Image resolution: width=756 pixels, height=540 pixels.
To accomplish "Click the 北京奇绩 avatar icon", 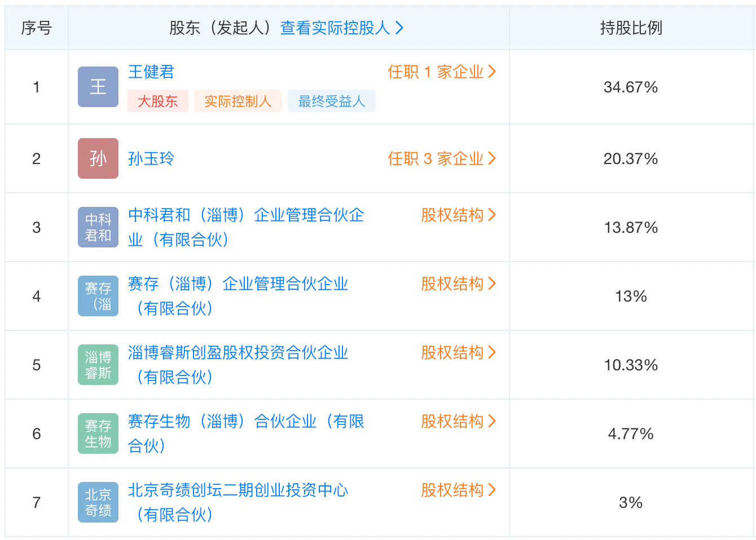I will (98, 502).
